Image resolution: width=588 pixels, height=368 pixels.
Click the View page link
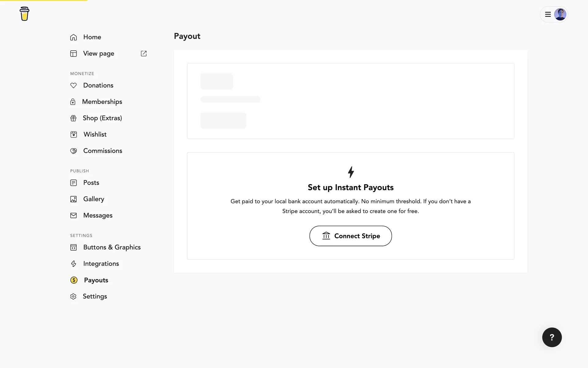click(x=99, y=54)
